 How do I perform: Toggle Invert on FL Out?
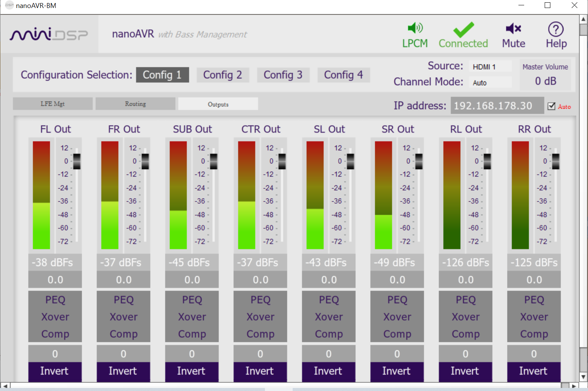pyautogui.click(x=55, y=371)
